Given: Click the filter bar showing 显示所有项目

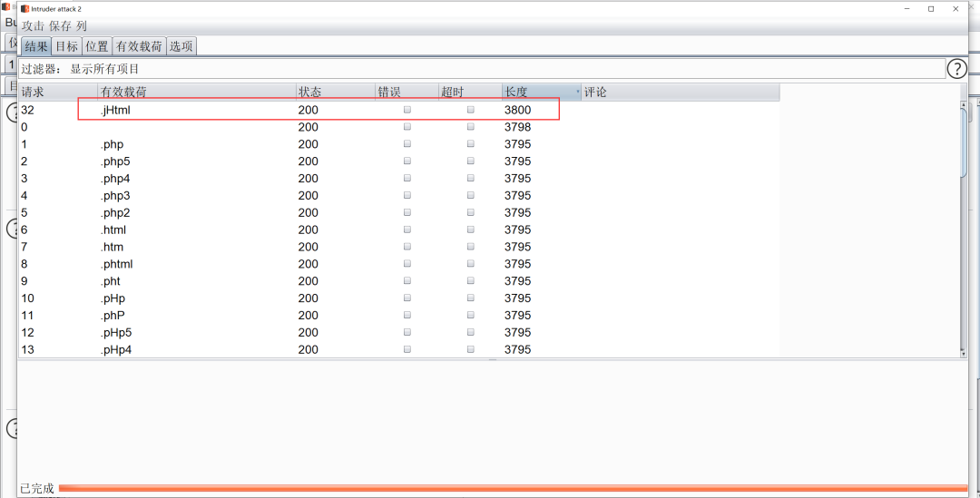Looking at the screenshot, I should (x=481, y=69).
